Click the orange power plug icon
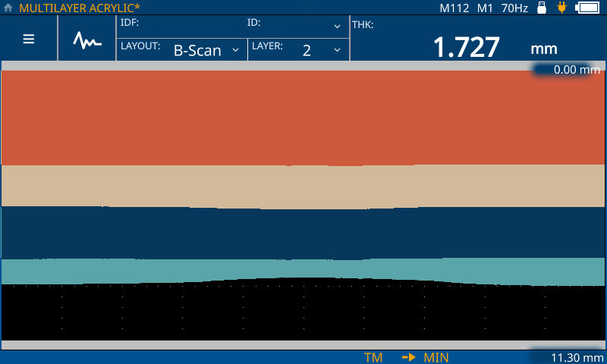The width and height of the screenshot is (607, 364). pos(561,8)
